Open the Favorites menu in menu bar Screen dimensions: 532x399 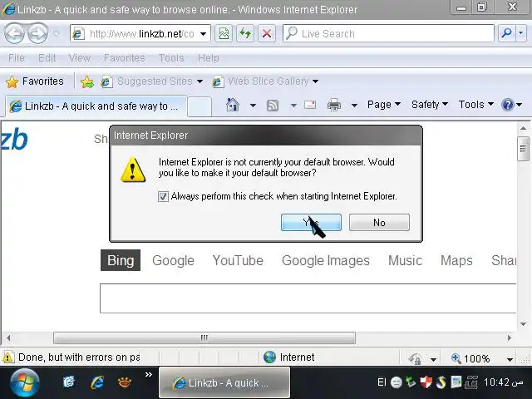[124, 58]
